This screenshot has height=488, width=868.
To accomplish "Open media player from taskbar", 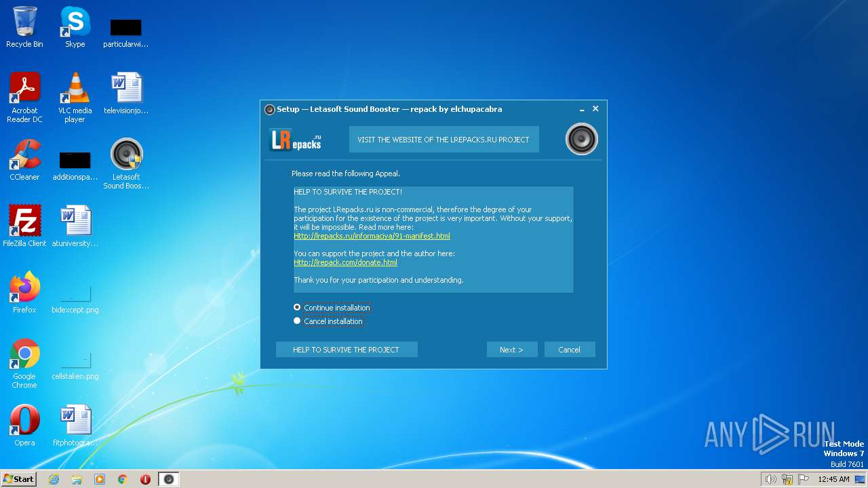I will pos(100,479).
